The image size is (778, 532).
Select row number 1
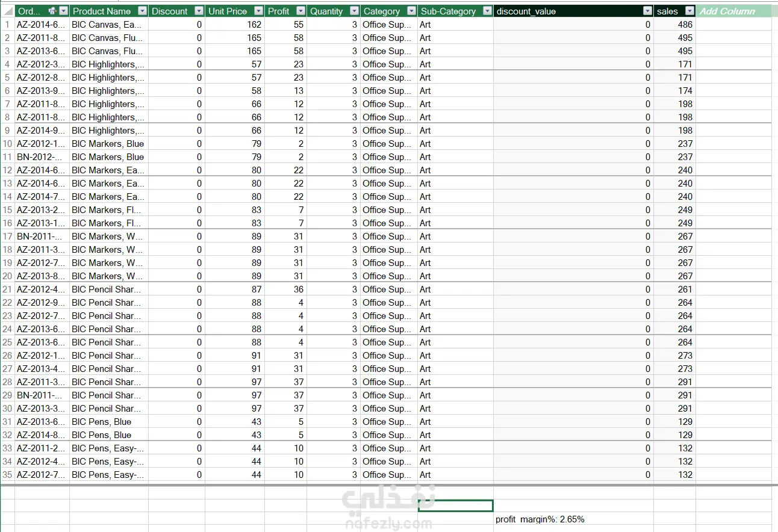(x=7, y=24)
